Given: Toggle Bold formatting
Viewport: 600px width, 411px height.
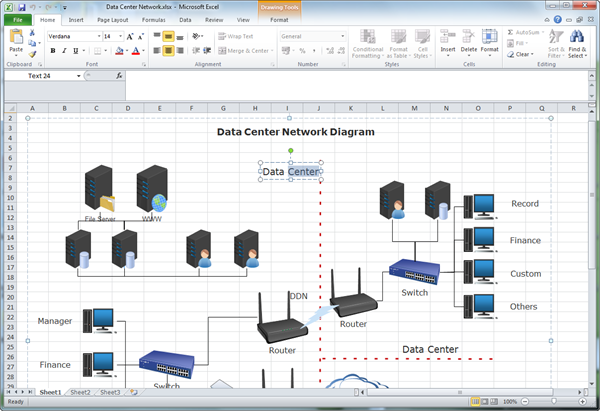Looking at the screenshot, I should [x=52, y=51].
